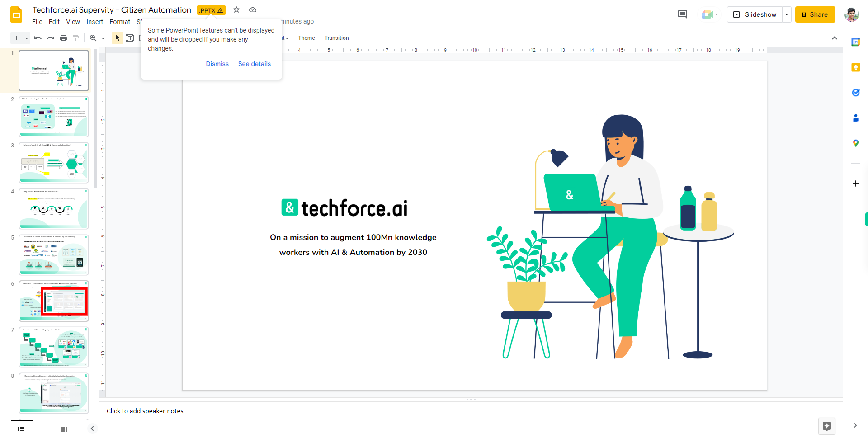Select the text box tool
868x438 pixels.
(130, 38)
